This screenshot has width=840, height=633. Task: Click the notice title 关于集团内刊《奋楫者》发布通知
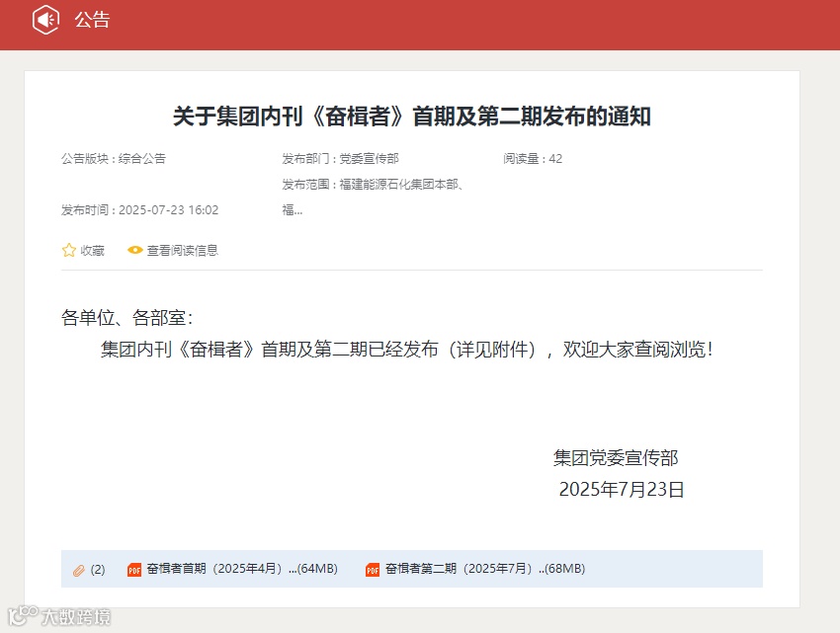click(420, 116)
